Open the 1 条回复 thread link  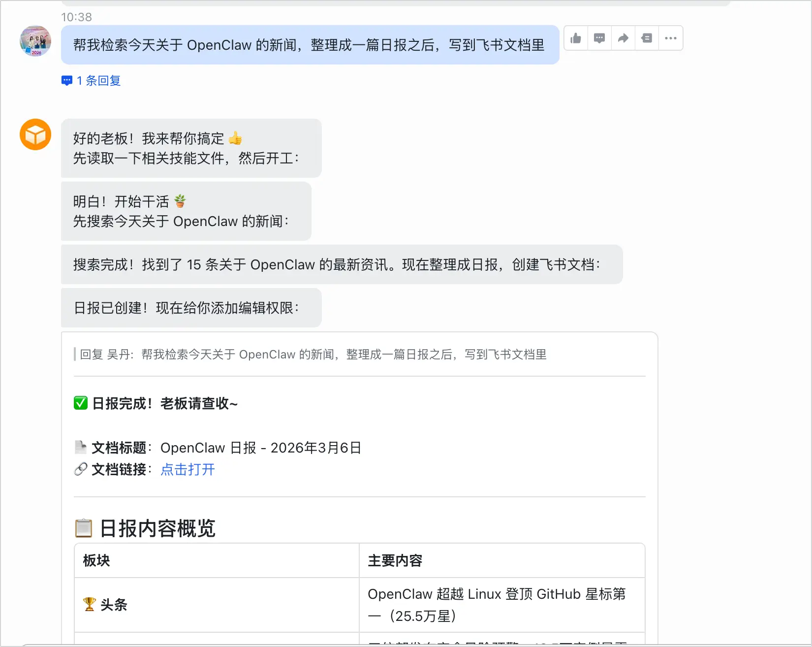(x=98, y=81)
